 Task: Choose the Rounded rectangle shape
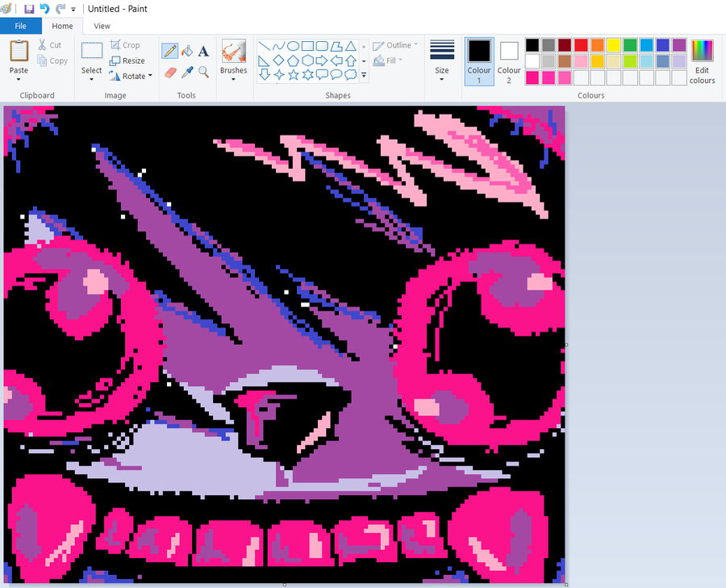322,46
